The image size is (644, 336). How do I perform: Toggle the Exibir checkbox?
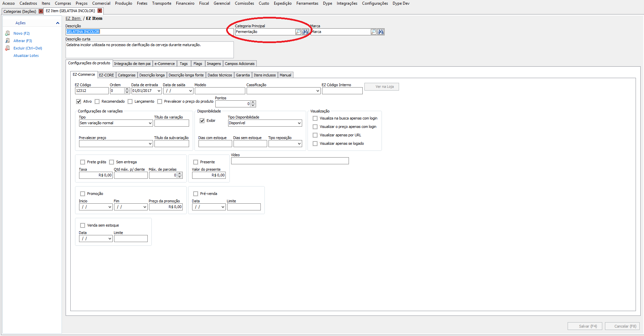pyautogui.click(x=202, y=121)
